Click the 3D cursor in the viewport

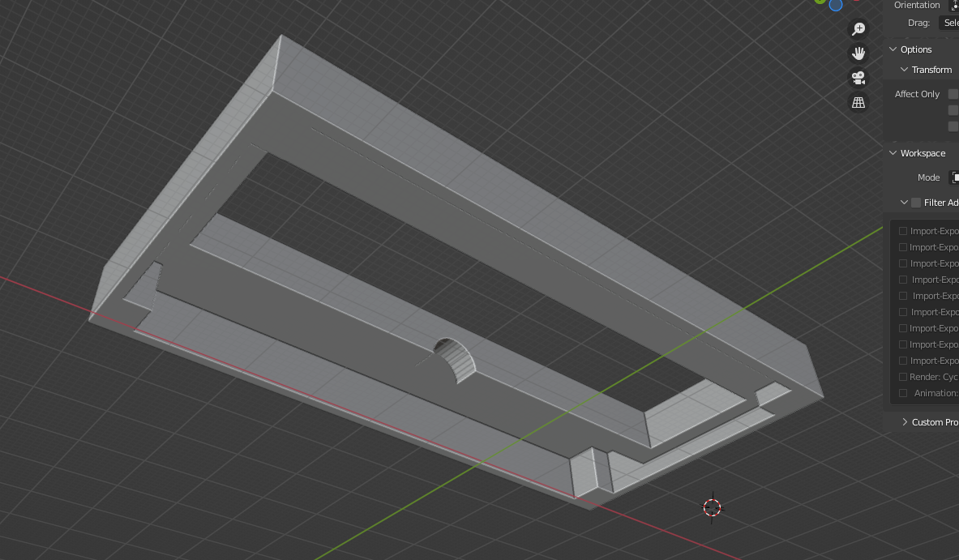point(712,507)
